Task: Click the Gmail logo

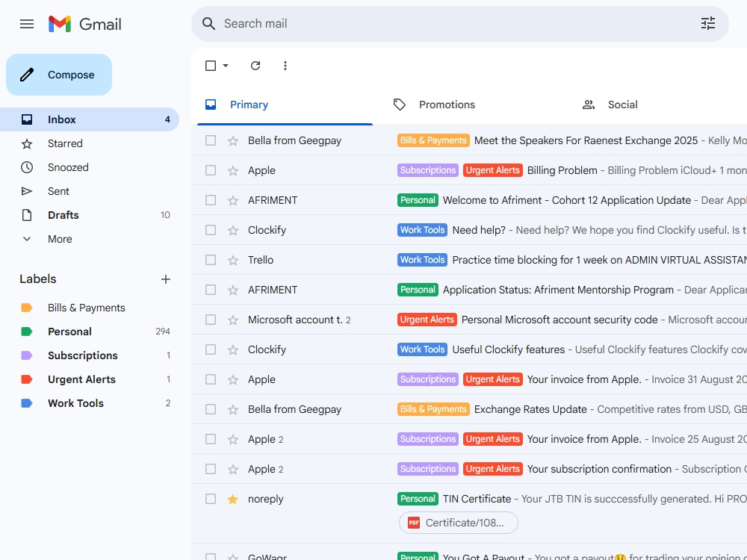Action: click(85, 24)
